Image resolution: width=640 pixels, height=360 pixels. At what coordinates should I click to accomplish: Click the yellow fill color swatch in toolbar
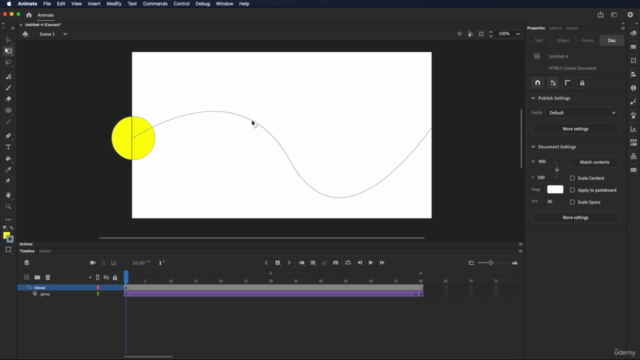6,235
